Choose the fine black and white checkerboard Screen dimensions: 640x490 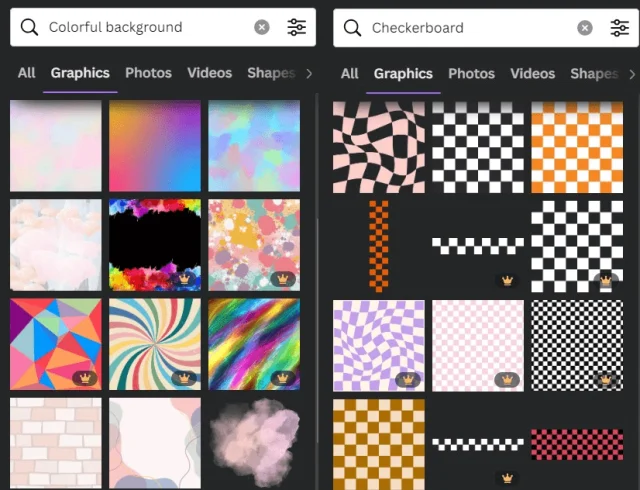pos(577,345)
